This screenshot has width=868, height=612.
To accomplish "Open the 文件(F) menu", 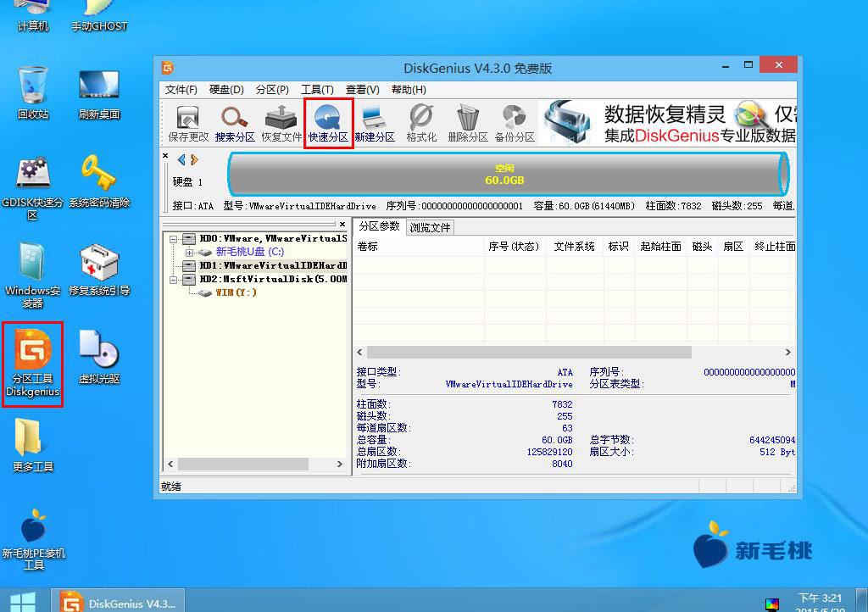I will tap(181, 90).
